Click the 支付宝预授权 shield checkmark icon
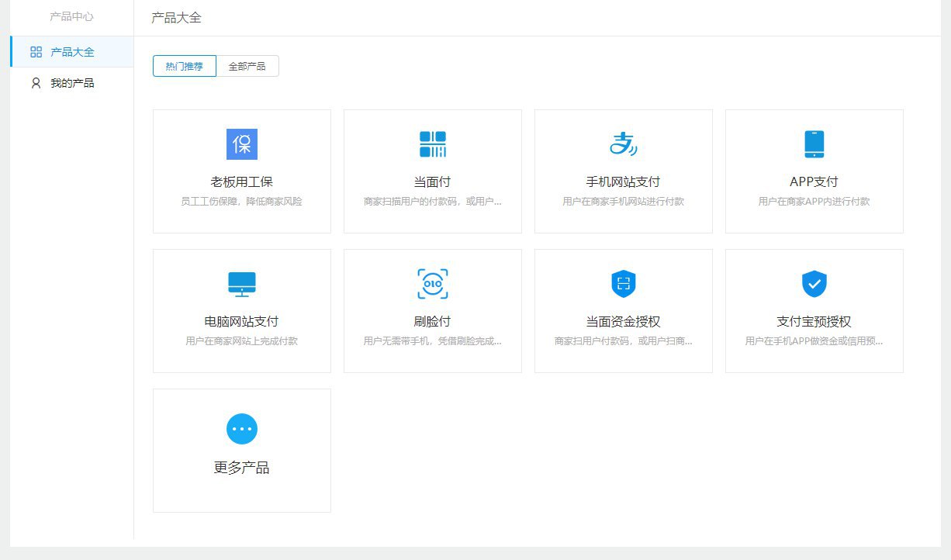951x560 pixels. pyautogui.click(x=814, y=284)
